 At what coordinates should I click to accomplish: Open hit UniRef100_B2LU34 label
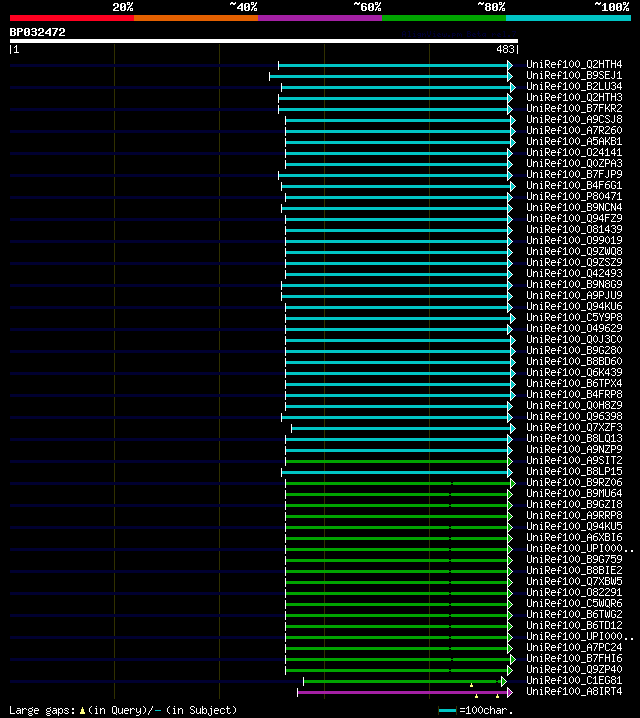tap(574, 86)
